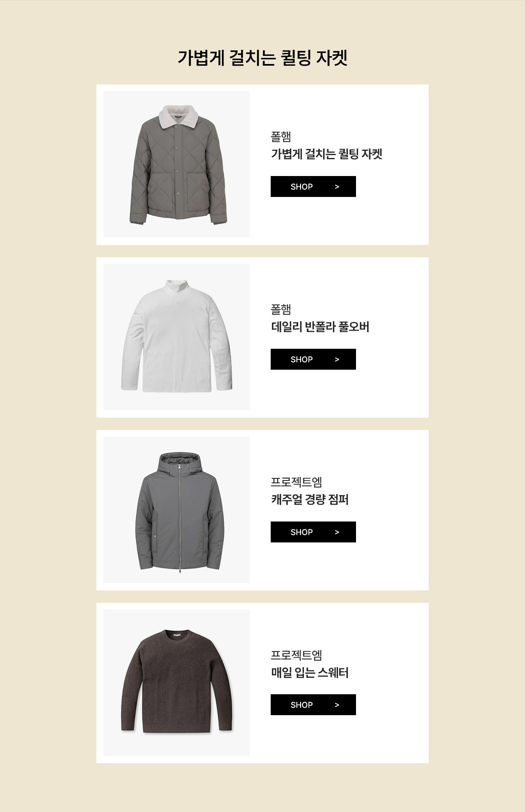Open SHOP button for the everyday sweater
This screenshot has width=525, height=812.
point(313,705)
